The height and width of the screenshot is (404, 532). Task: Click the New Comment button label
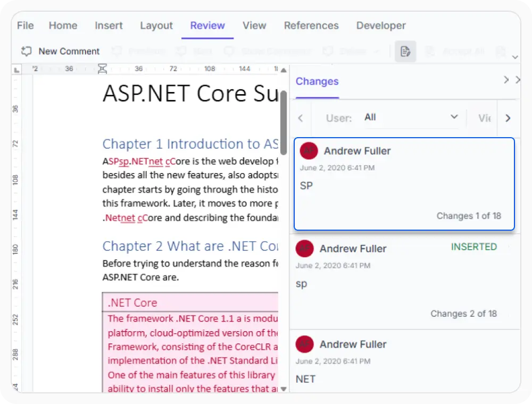[x=69, y=51]
